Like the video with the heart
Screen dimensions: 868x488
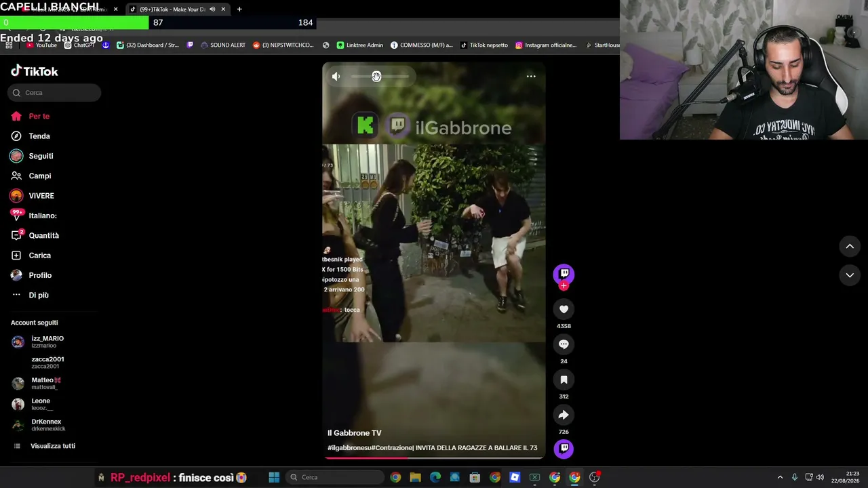point(564,309)
